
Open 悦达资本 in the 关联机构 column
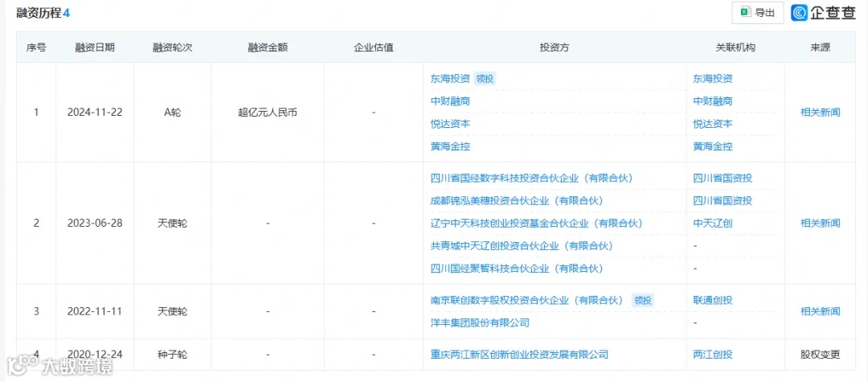coord(712,124)
